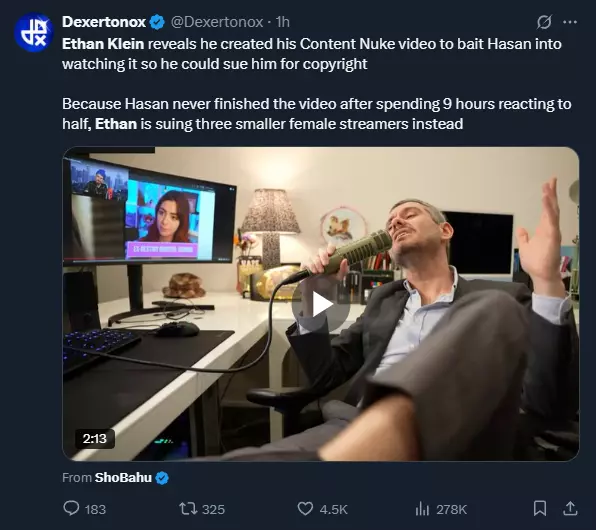Screen dimensions: 596x530
Task: Open the three-dot more options menu
Action: click(570, 22)
